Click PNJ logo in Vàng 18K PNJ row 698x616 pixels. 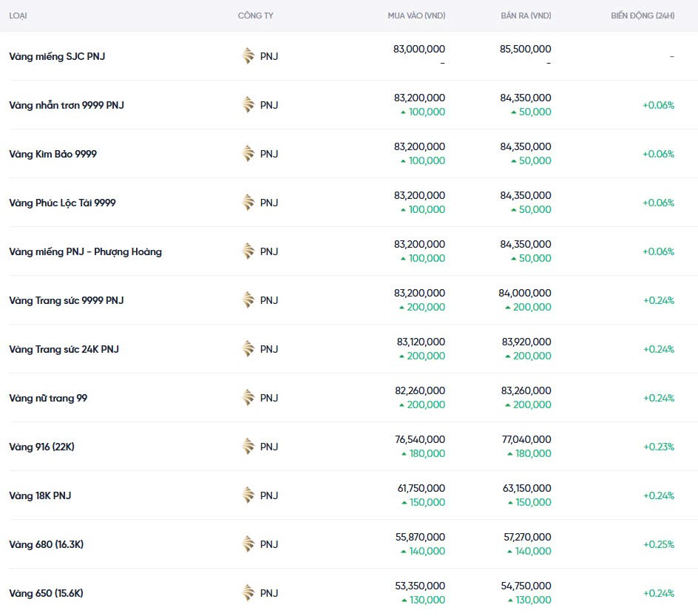[248, 495]
